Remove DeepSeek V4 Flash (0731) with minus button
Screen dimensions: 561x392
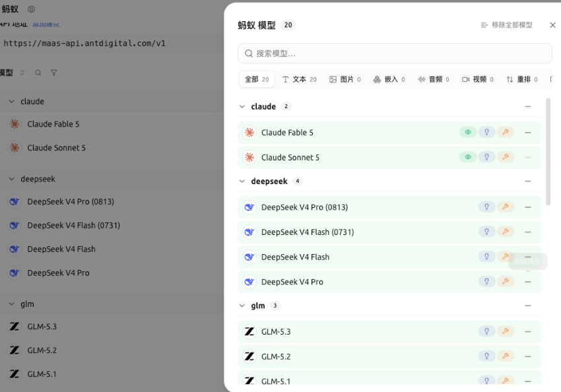[x=528, y=232]
